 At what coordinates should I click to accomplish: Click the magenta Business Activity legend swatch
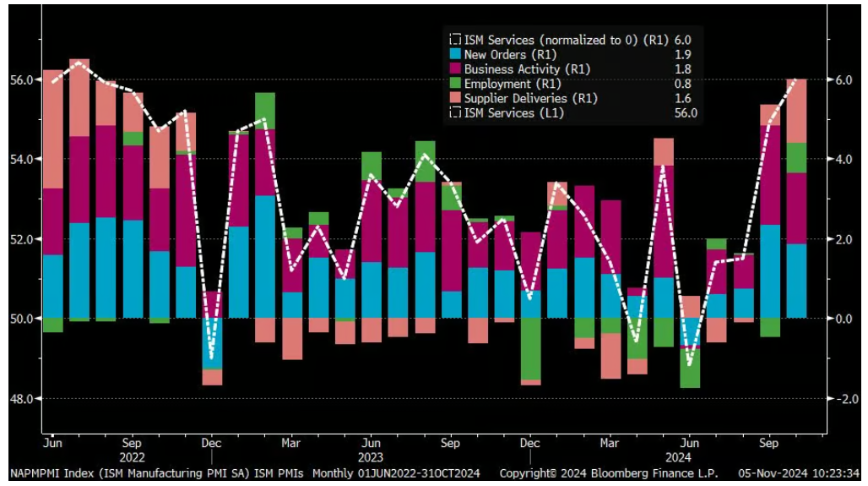[x=455, y=69]
